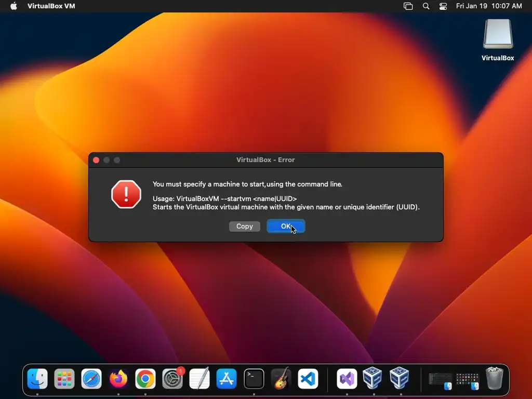Restore the dark minimized Finder window in Dock
The width and height of the screenshot is (532, 399).
[440, 380]
